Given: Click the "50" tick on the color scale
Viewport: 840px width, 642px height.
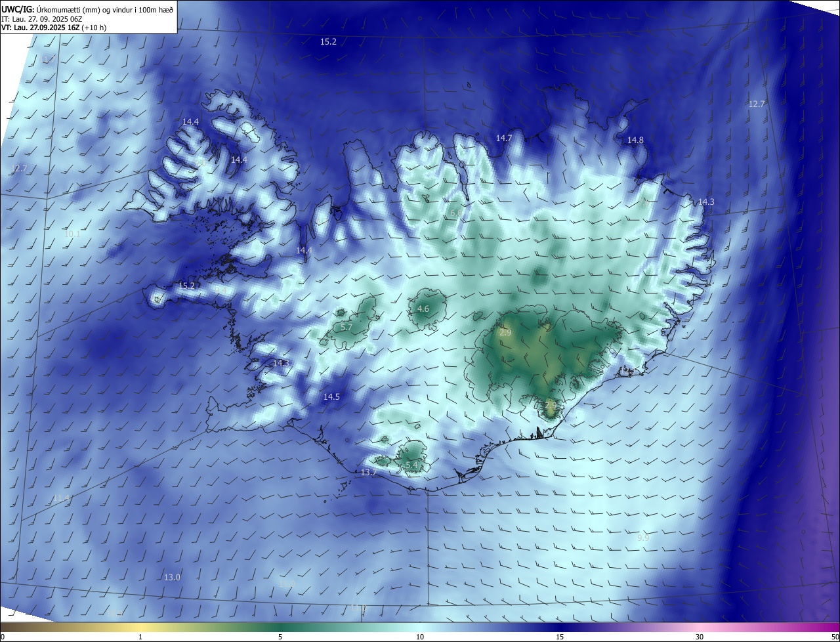Looking at the screenshot, I should click(x=835, y=637).
